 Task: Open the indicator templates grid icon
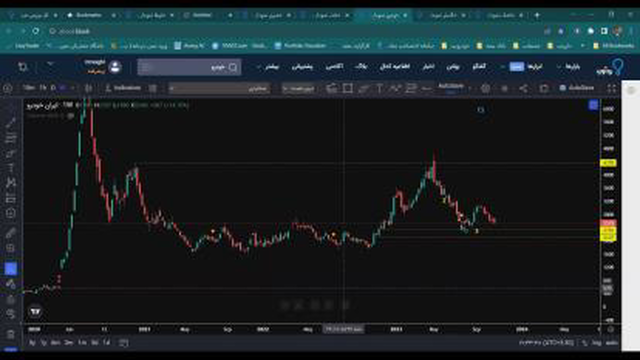click(153, 88)
